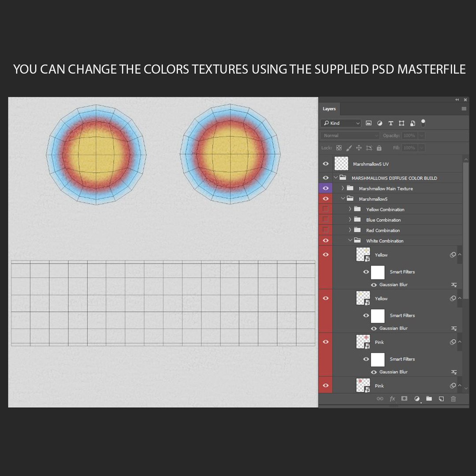
Task: Click the Opacity value field
Action: pos(410,136)
